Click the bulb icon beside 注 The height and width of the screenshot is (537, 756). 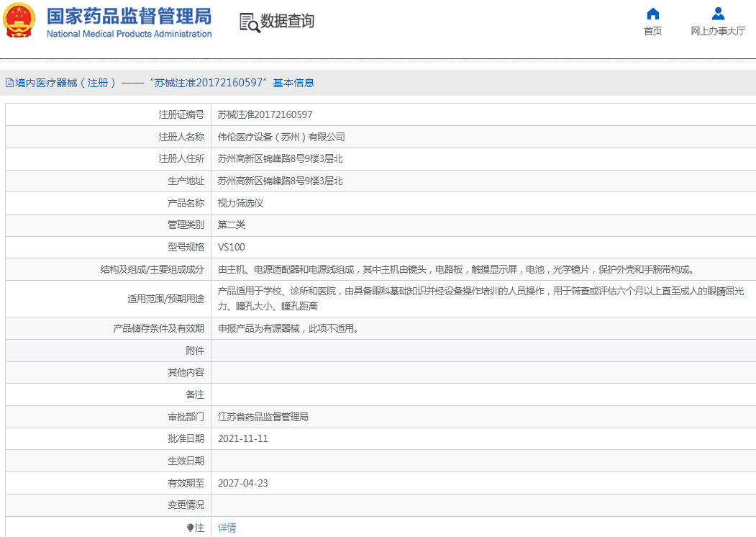(190, 528)
